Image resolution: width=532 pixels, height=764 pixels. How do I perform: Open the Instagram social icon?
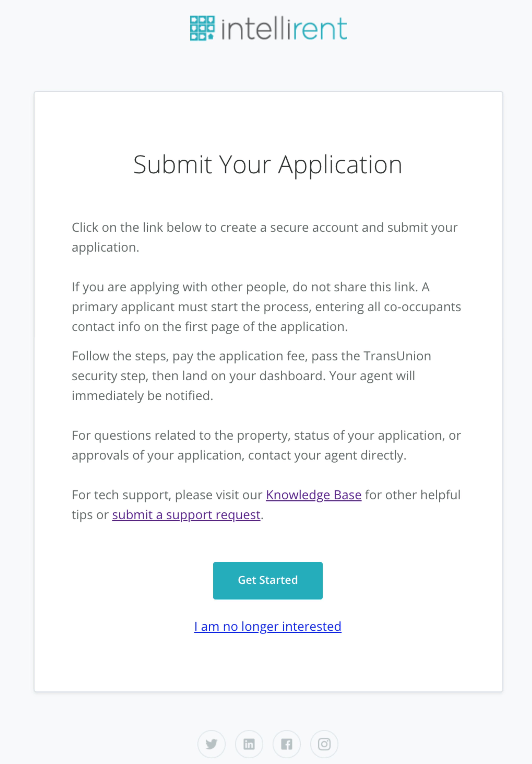coord(324,744)
